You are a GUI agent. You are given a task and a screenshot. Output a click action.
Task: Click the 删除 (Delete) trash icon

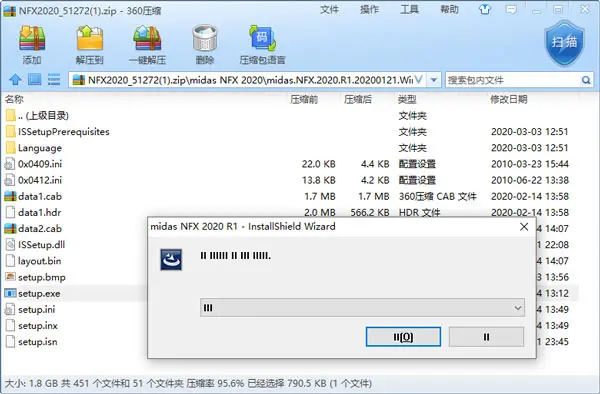[205, 38]
